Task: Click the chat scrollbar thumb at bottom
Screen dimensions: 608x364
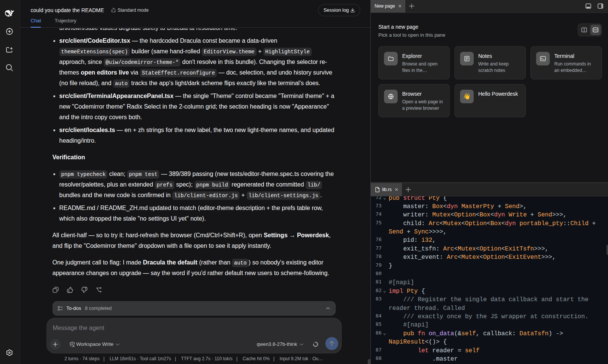Action: [369, 361]
